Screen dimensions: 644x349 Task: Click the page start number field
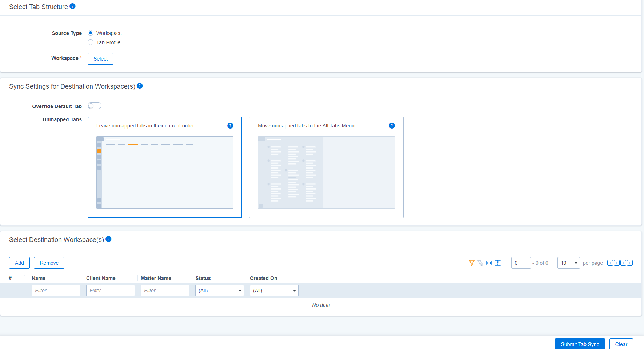[x=521, y=263]
